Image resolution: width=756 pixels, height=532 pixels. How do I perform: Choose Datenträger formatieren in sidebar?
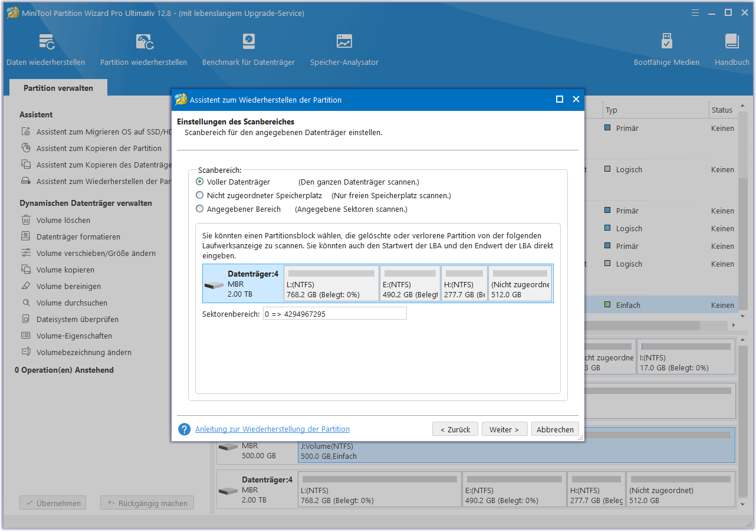click(x=71, y=237)
